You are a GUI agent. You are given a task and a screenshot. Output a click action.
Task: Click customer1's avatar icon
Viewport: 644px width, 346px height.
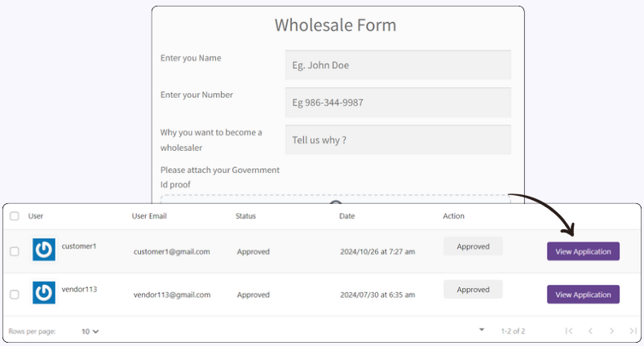(44, 250)
